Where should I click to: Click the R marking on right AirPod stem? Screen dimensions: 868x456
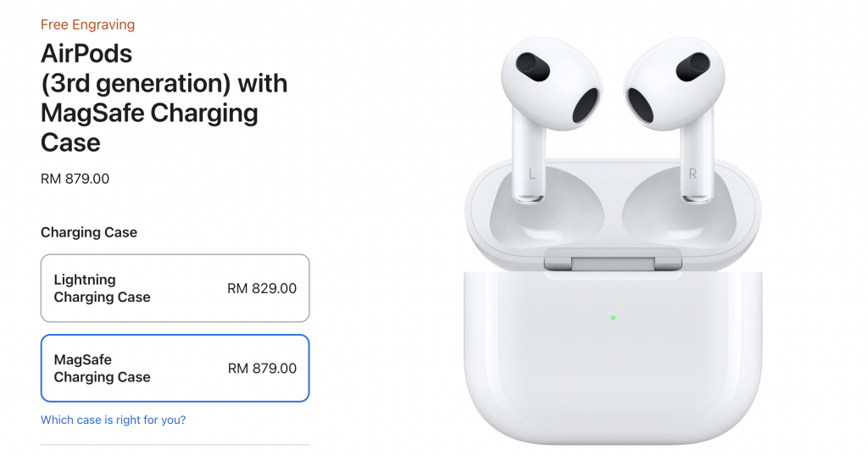point(693,175)
